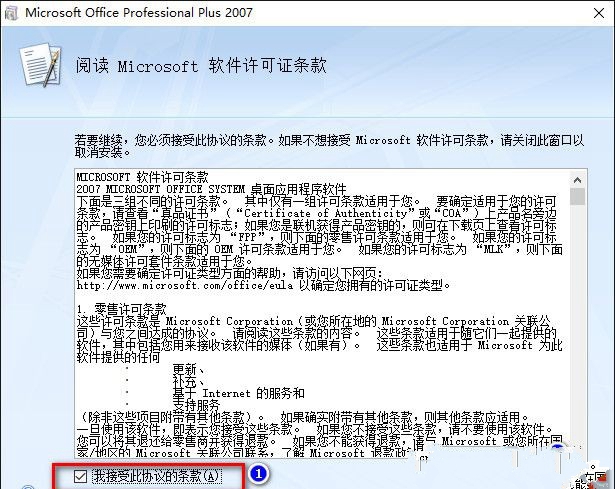Click the 'MICROSOFT 软件许可条款' first line
Screen dimensions: 615x489
pyautogui.click(x=142, y=177)
